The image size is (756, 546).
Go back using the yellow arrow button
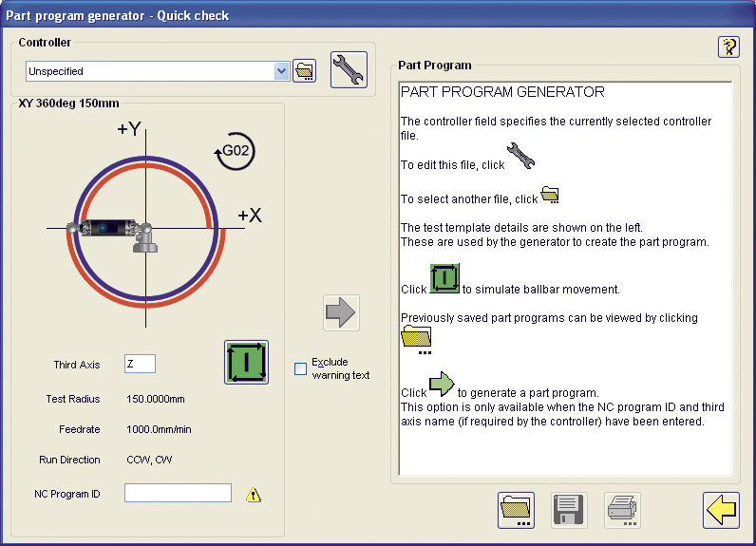point(721,510)
